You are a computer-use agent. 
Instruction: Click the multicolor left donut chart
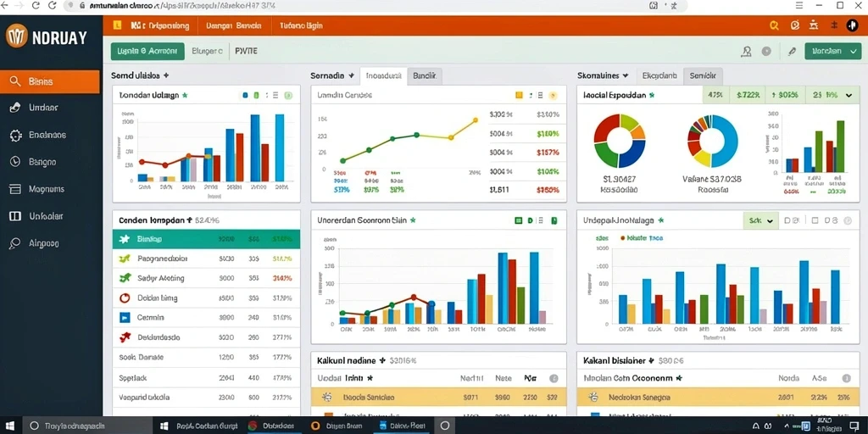point(620,141)
